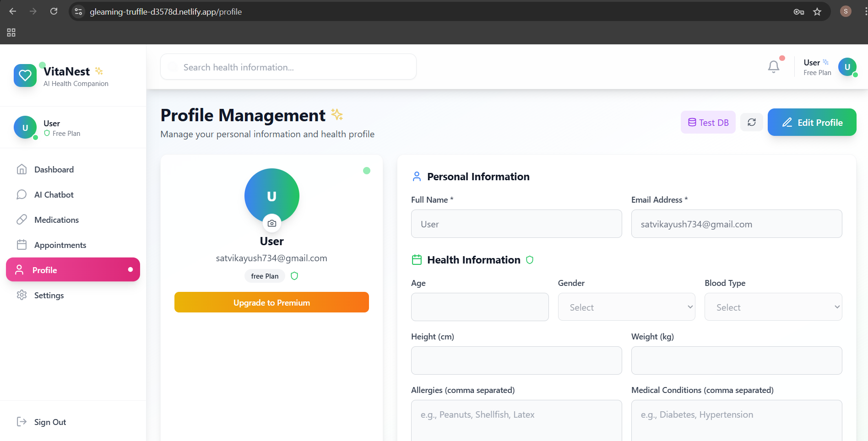Click the green shield icon next to free Plan
Screen dimensions: 868x441
294,276
